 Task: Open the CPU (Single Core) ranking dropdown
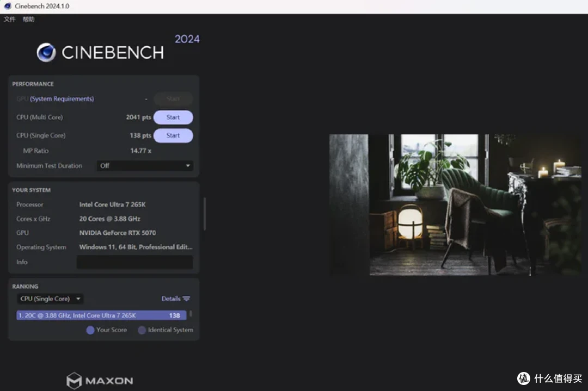50,299
